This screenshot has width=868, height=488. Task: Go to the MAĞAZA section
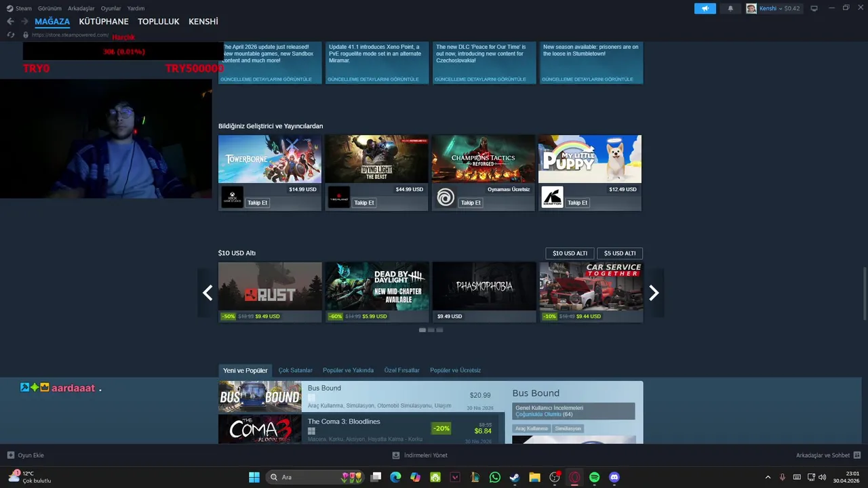tap(52, 22)
